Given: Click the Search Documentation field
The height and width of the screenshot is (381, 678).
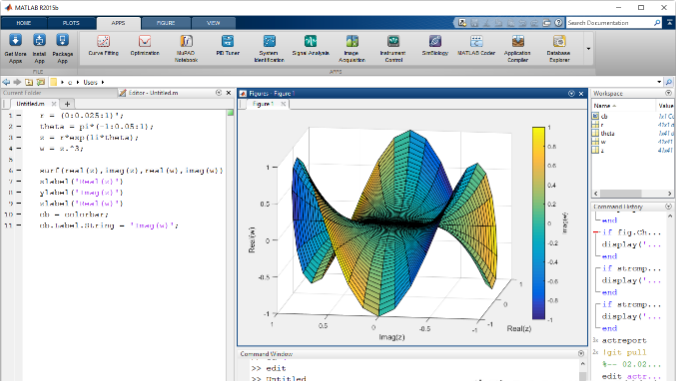Looking at the screenshot, I should (x=610, y=22).
